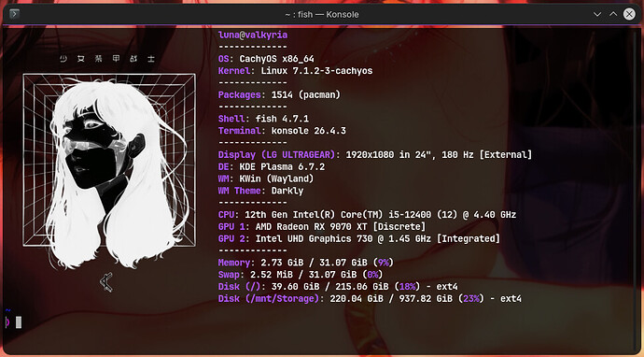The image size is (644, 357).
Task: Open the Konsole window menu icon
Action: coord(14,14)
